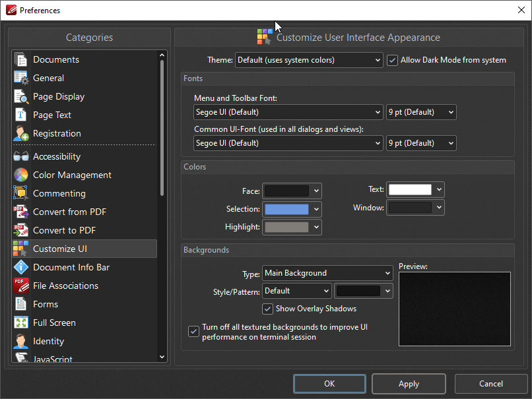Select the Documents category icon
Screen dimensions: 532x399
pos(20,59)
